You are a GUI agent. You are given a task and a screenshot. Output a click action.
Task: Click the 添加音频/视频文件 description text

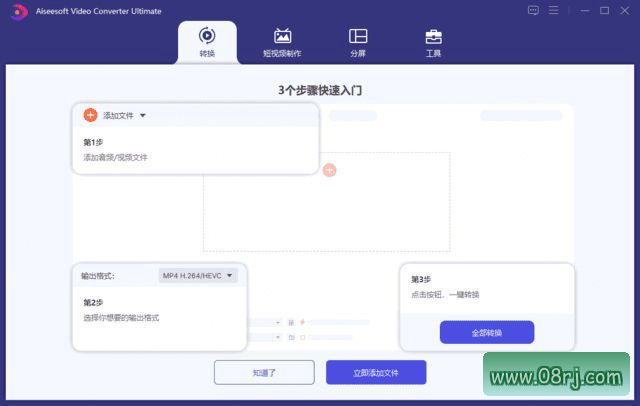(116, 158)
